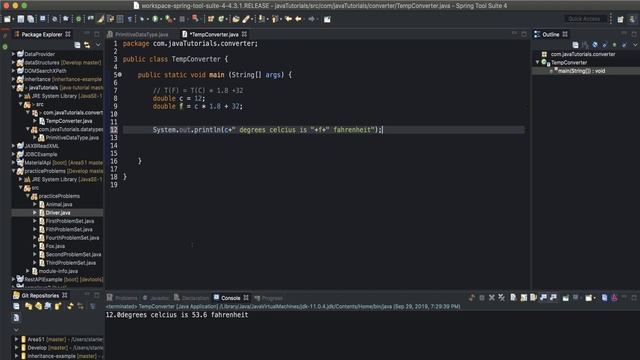
Task: Open the Outline view menu chevron
Action: point(635,45)
